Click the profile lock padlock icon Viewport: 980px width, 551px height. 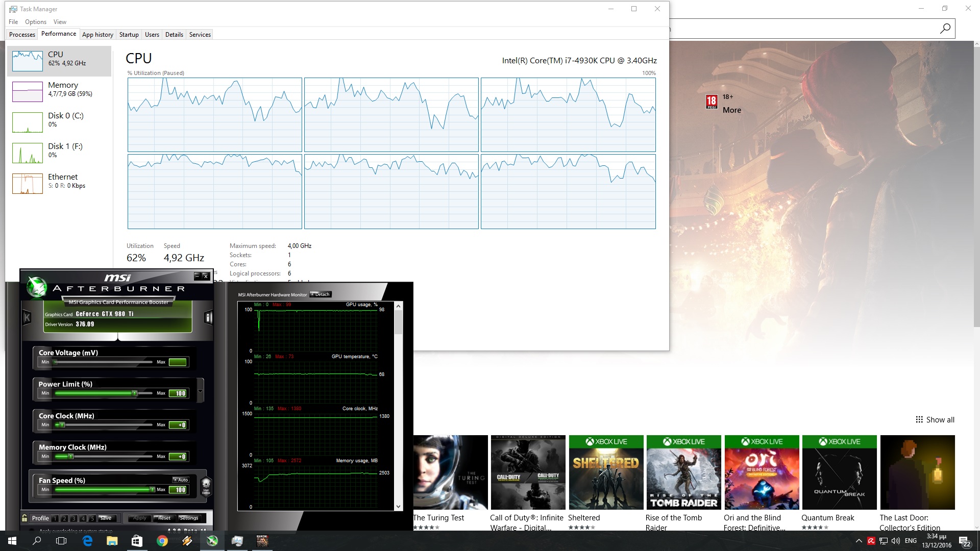24,518
